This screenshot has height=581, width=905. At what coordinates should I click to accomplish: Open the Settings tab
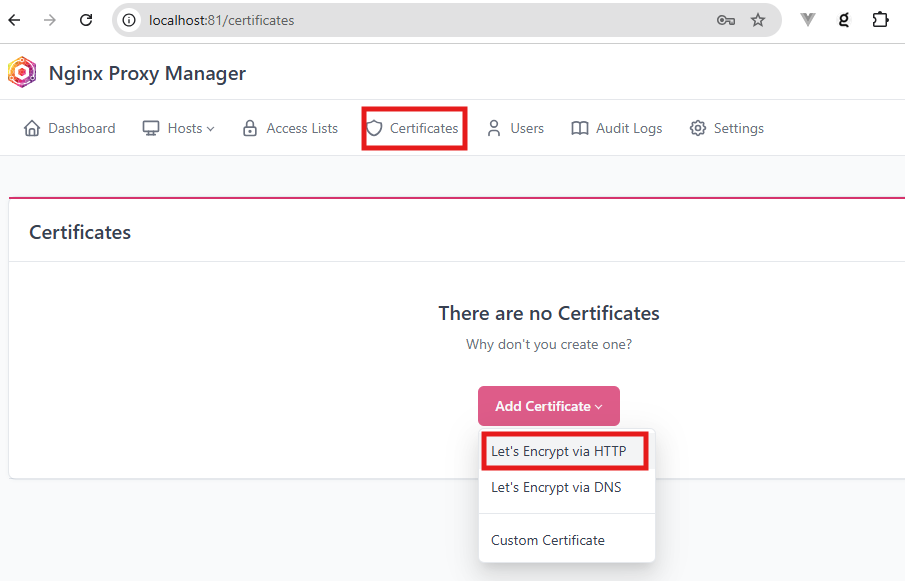tap(727, 128)
